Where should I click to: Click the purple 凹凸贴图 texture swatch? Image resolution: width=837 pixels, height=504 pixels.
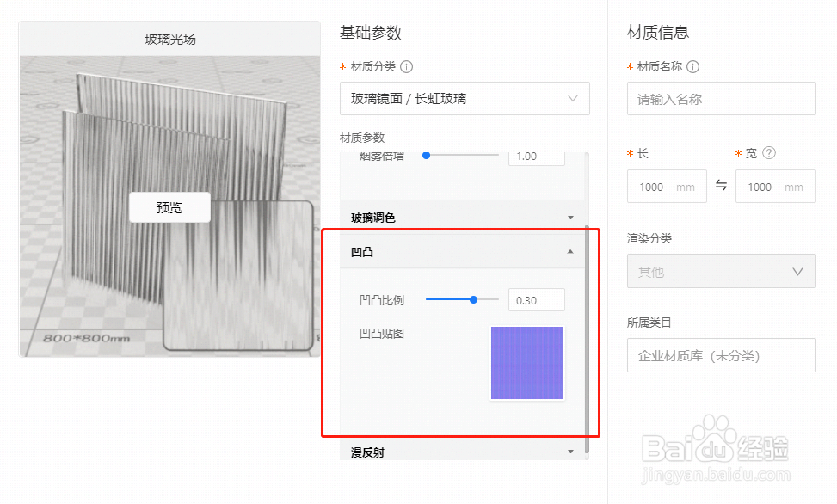526,363
